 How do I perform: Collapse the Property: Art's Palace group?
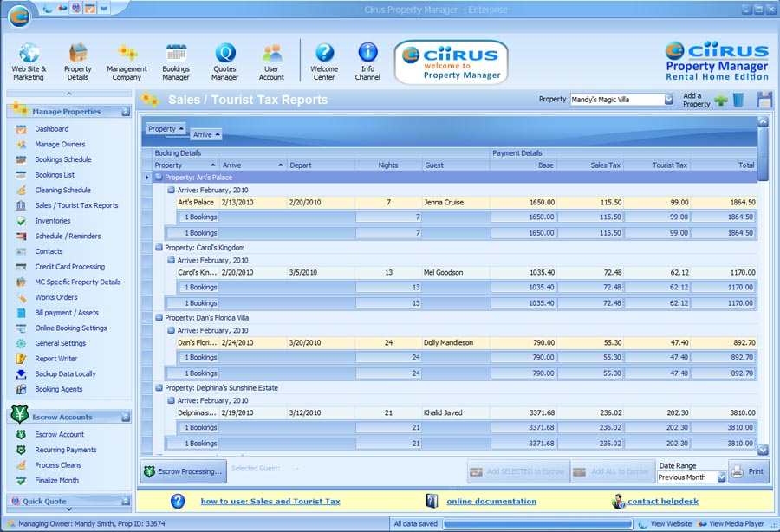[159, 177]
